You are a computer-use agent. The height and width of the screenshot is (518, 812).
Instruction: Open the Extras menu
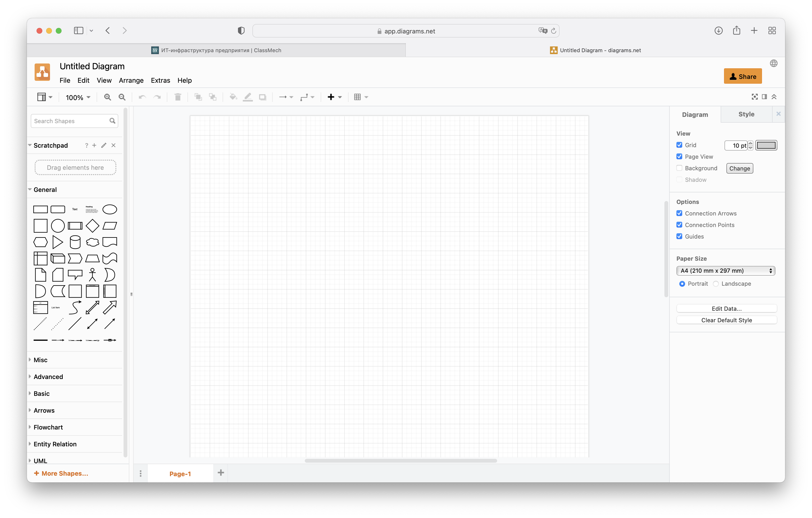(x=161, y=80)
